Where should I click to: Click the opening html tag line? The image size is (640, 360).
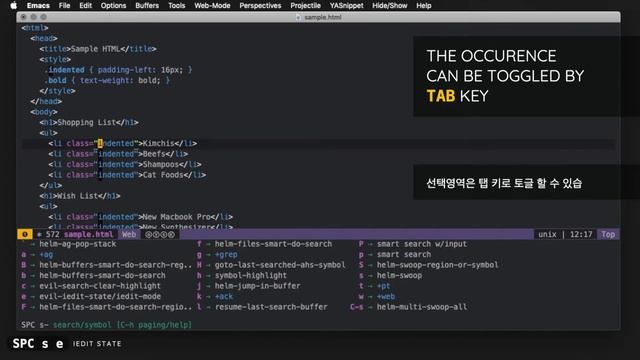35,28
